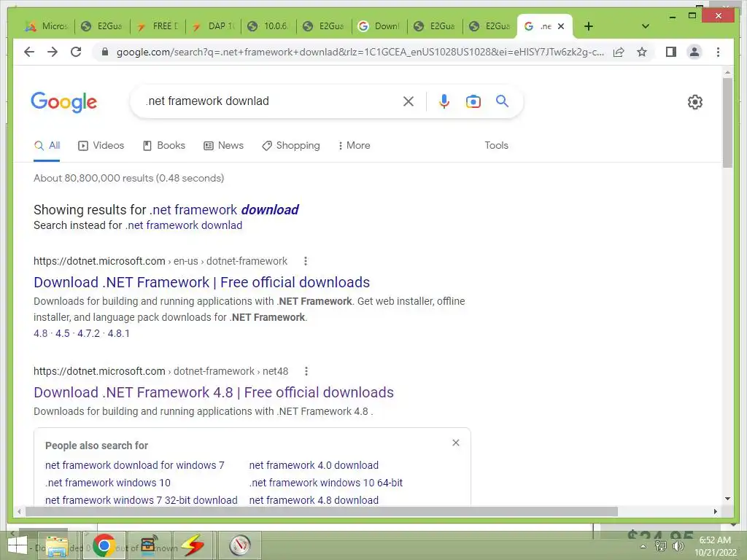Click the vertical scrollbar thumb
Viewport: 747px width, 560px height.
point(727,122)
